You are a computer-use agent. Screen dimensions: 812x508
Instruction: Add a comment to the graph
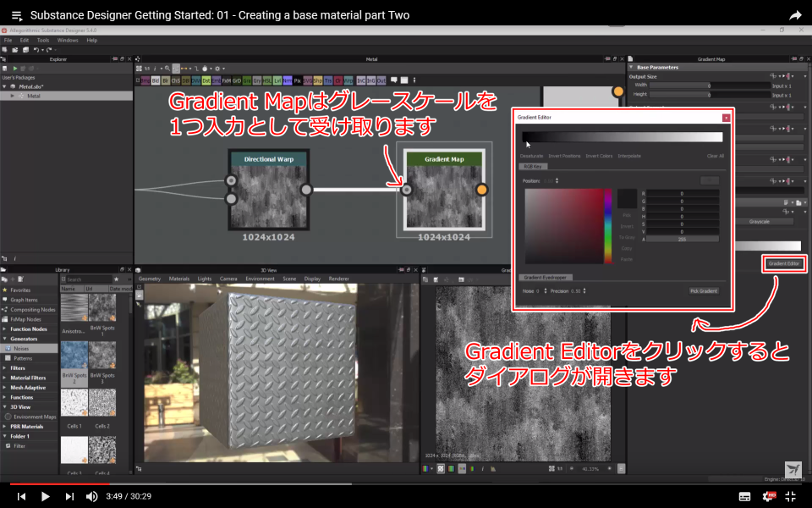[394, 80]
